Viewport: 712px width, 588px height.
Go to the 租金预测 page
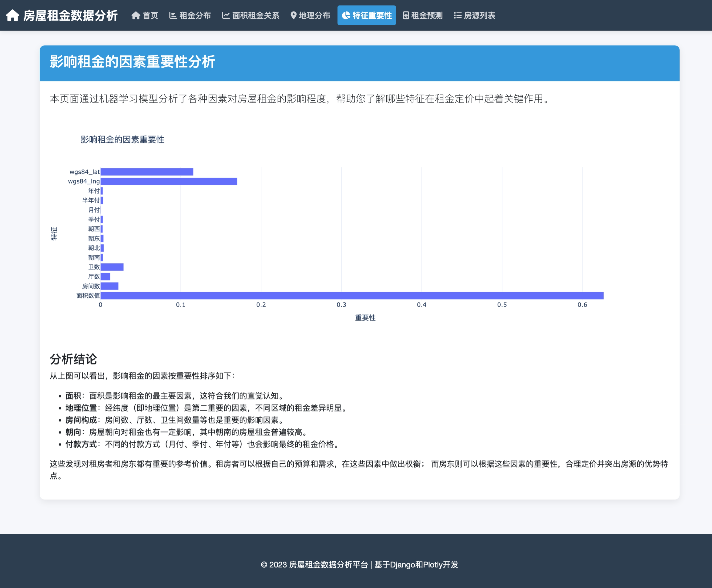tap(427, 16)
